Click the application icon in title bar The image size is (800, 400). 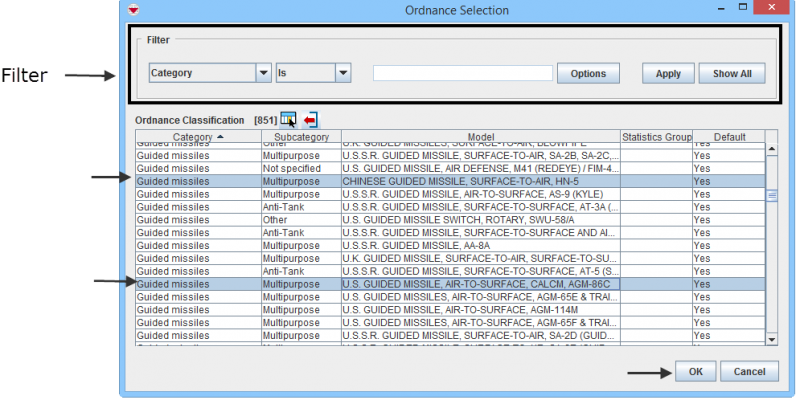[x=133, y=10]
